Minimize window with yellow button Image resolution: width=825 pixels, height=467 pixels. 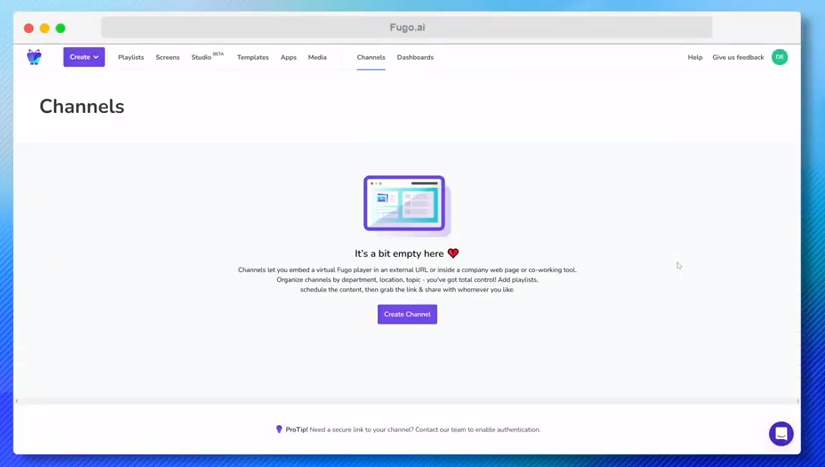point(45,28)
